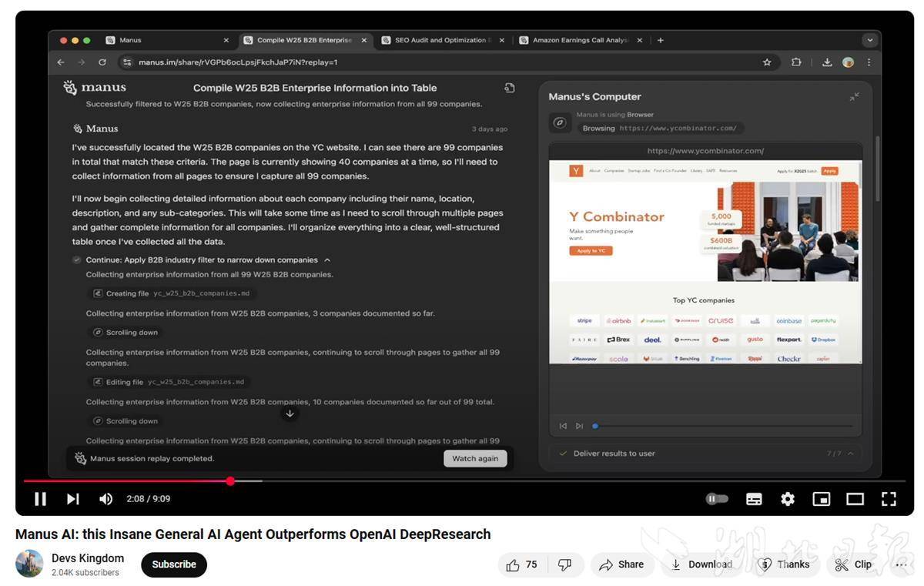Viewport: 924px width, 586px height.
Task: Click the share icon beside the task title
Action: tap(509, 88)
